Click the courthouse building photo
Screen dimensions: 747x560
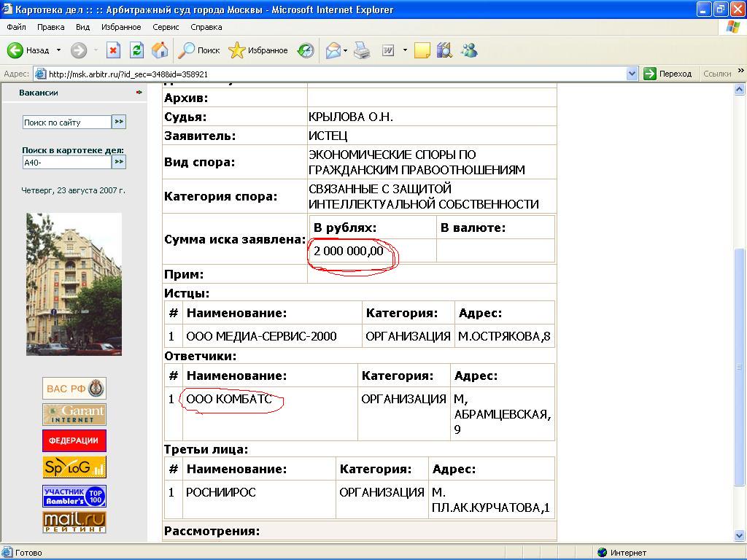coord(74,284)
